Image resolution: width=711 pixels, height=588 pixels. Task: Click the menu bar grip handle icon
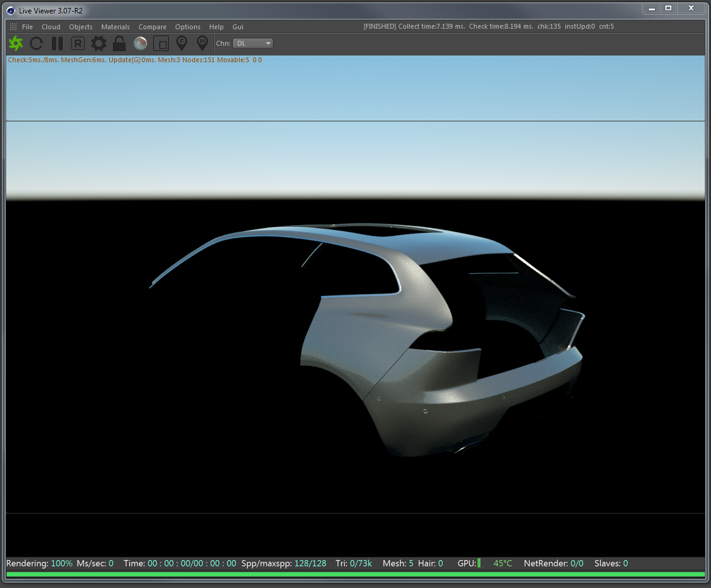pyautogui.click(x=13, y=27)
